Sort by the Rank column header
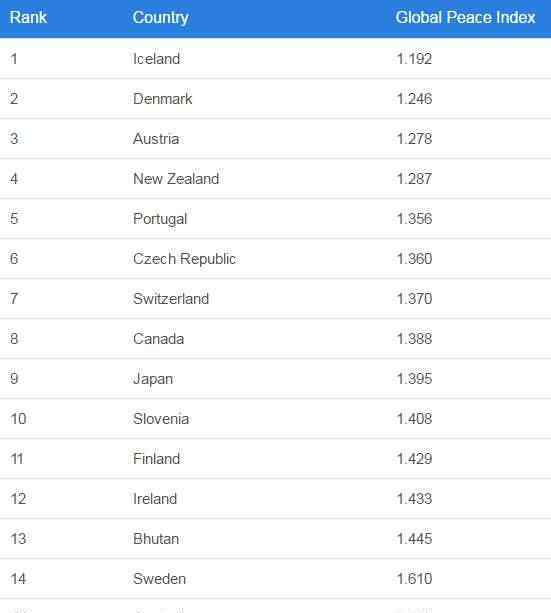The image size is (551, 613). 28,18
